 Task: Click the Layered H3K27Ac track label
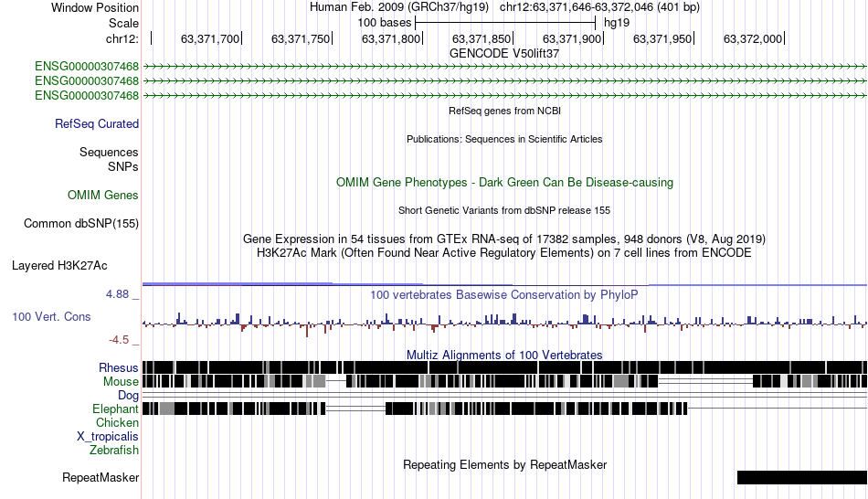59,266
